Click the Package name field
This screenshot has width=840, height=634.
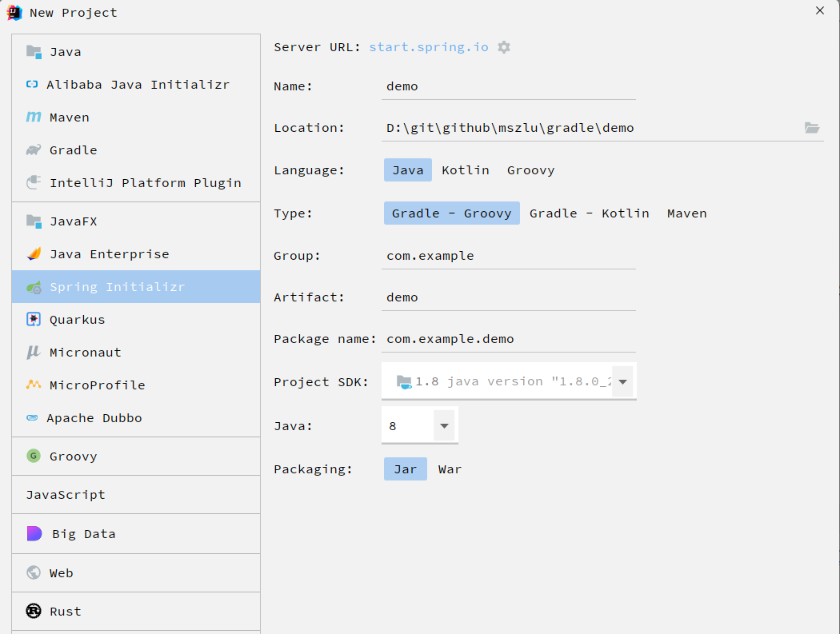508,339
